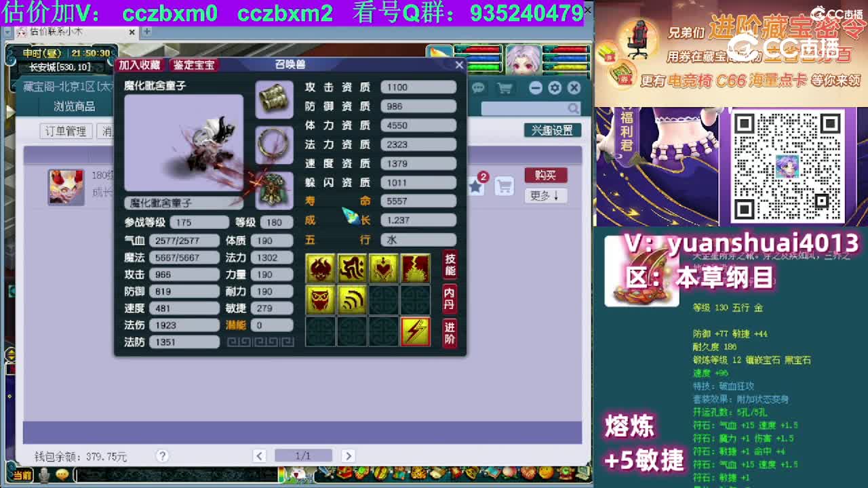Select the owl face skill icon
Viewport: 868px width, 488px height.
[x=320, y=300]
